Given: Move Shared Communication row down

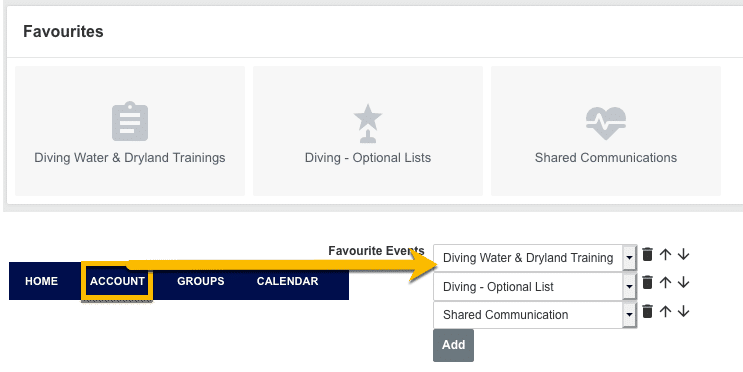Looking at the screenshot, I should tap(683, 311).
